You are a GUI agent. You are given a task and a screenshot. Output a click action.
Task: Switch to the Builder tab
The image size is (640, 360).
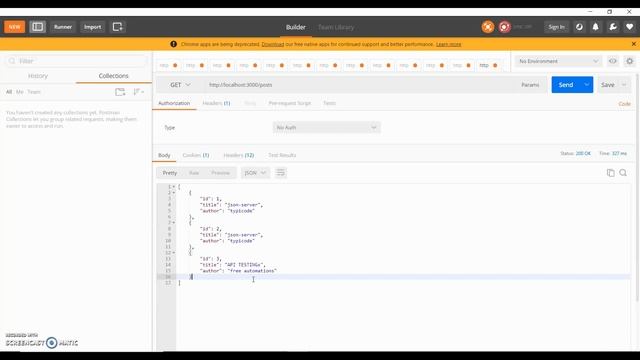(x=296, y=27)
